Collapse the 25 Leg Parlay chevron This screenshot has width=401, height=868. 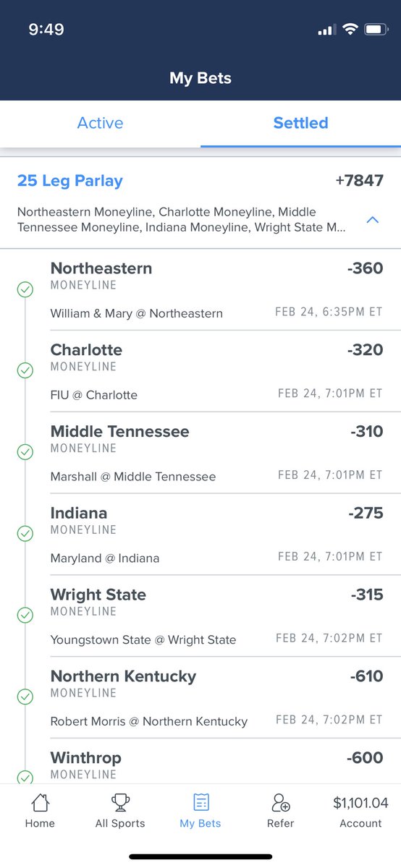tap(372, 219)
